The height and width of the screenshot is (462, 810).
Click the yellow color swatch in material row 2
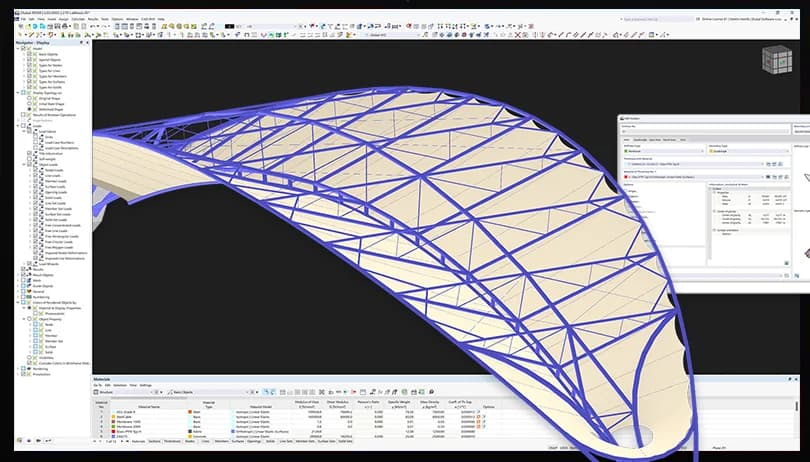point(113,417)
